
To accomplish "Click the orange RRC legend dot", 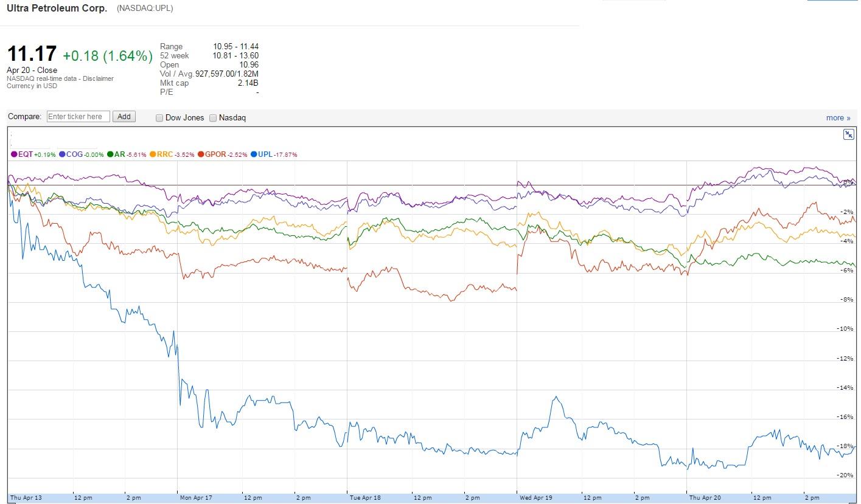I will point(153,154).
